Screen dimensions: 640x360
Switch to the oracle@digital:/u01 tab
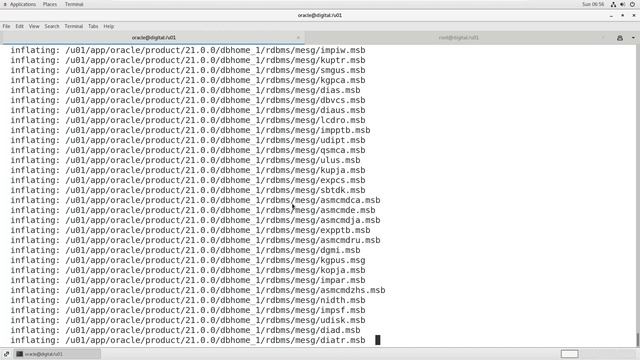coord(153,38)
